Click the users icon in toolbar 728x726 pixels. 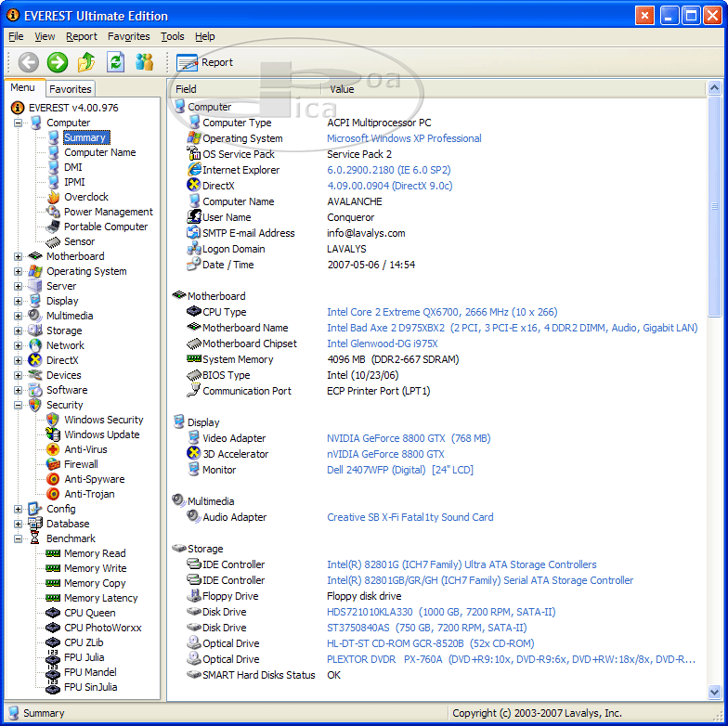(144, 62)
